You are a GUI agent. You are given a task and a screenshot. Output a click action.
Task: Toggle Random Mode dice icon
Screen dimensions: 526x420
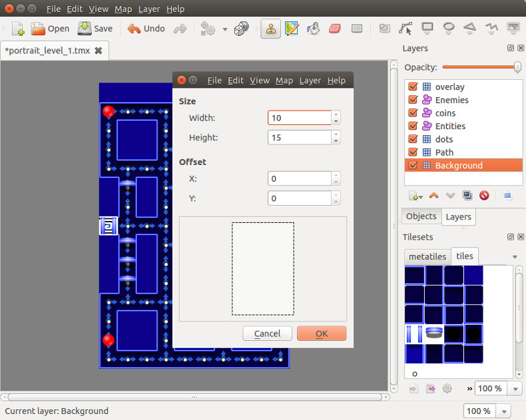click(x=241, y=29)
